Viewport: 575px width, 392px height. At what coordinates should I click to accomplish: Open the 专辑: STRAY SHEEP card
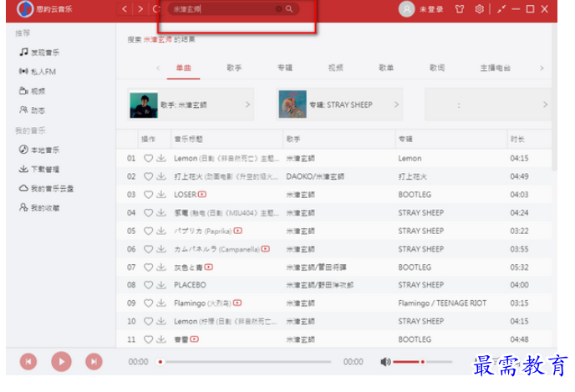339,104
